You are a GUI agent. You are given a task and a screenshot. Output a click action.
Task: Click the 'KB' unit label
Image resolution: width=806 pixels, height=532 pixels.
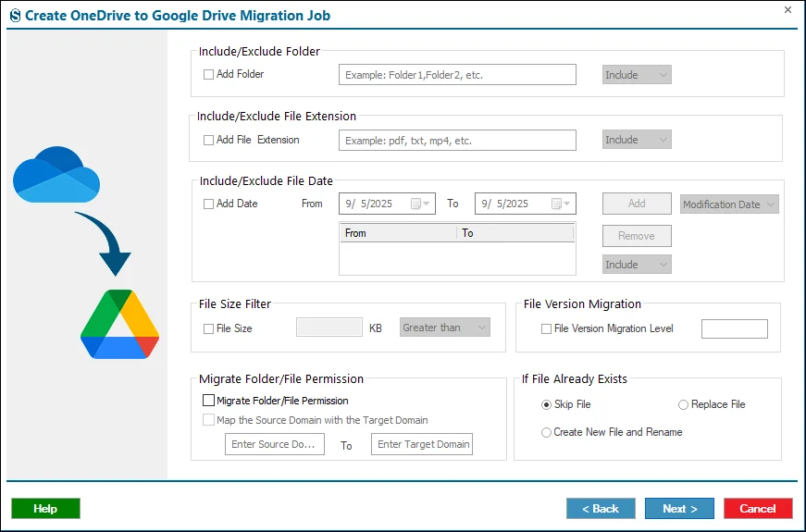(x=376, y=328)
